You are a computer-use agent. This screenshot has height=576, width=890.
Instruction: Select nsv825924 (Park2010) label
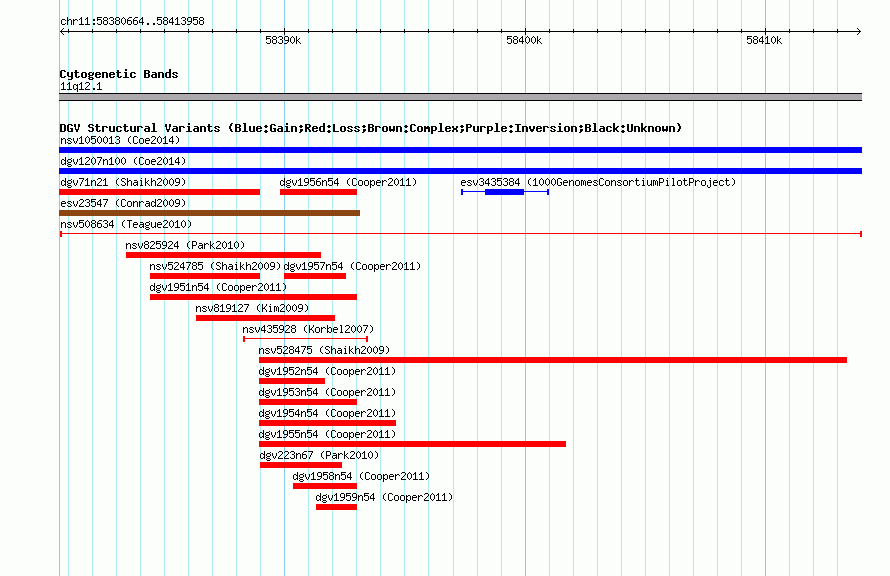tap(185, 245)
